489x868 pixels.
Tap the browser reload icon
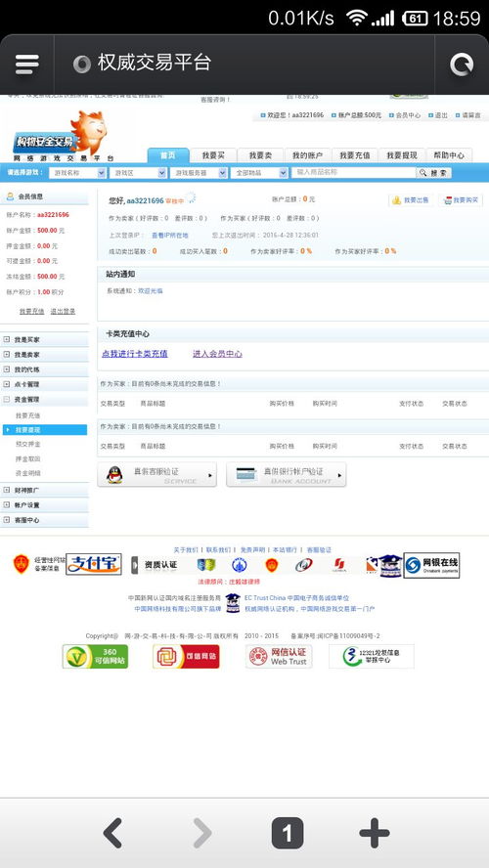(462, 65)
